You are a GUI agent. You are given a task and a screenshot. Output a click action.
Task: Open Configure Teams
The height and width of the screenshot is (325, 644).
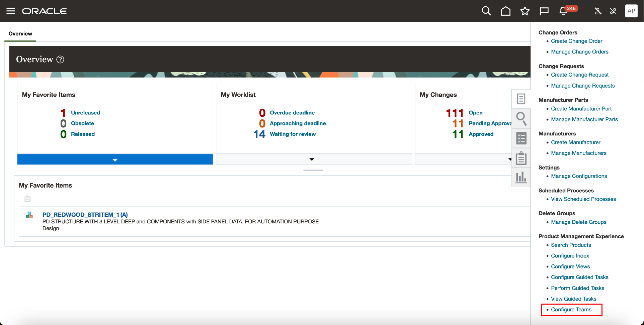(571, 310)
